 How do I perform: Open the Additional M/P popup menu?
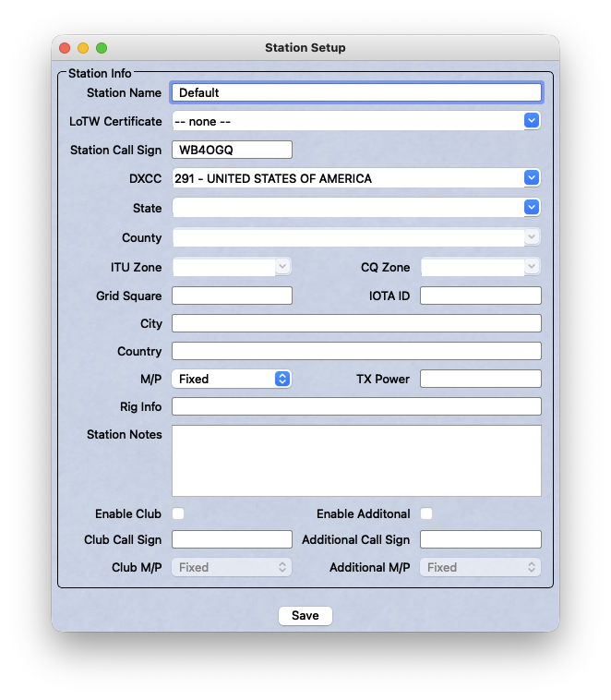tap(480, 567)
